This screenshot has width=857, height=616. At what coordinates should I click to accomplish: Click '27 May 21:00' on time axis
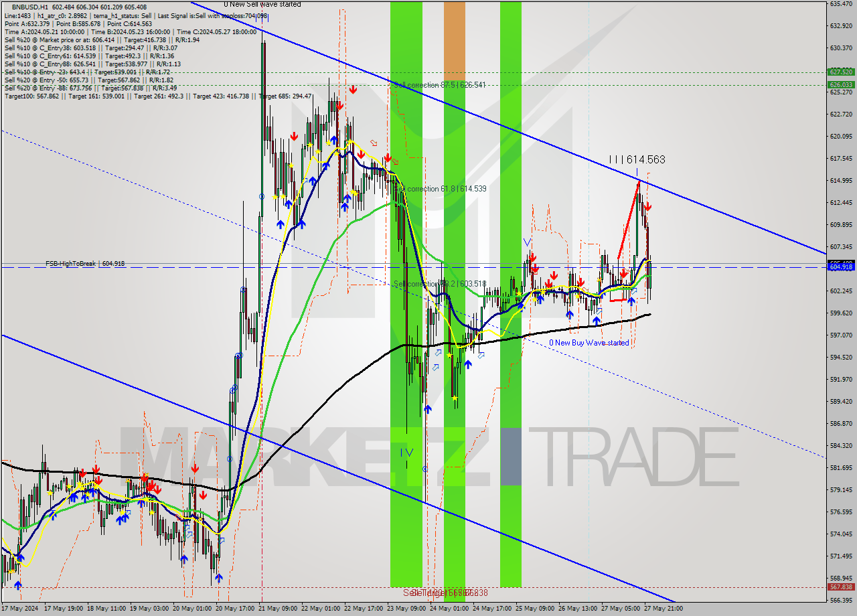coord(664,609)
